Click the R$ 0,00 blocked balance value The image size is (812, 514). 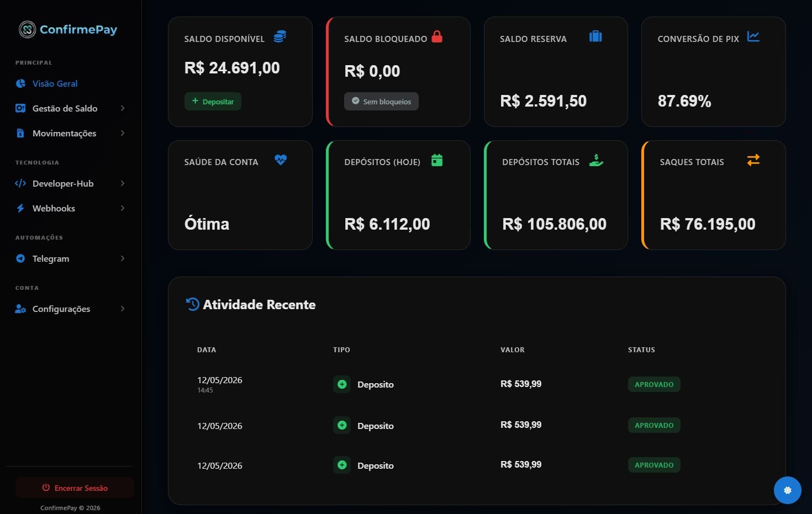tap(372, 71)
